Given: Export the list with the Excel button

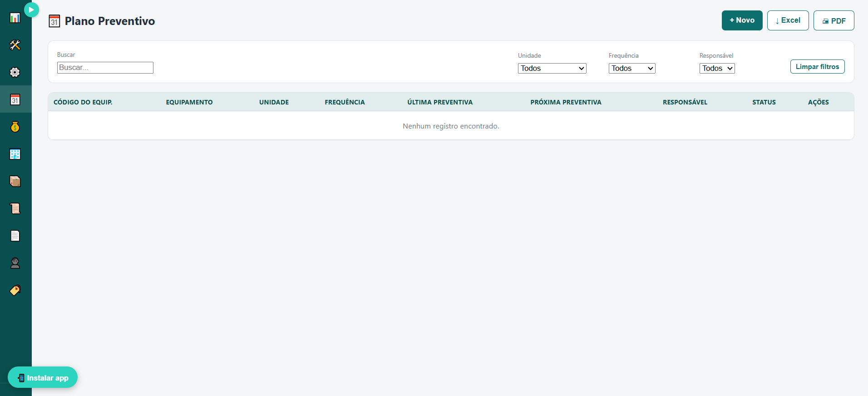Looking at the screenshot, I should (x=788, y=20).
